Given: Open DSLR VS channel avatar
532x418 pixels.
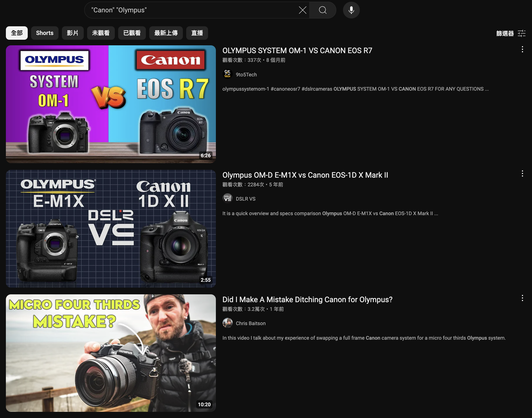Looking at the screenshot, I should click(x=227, y=198).
